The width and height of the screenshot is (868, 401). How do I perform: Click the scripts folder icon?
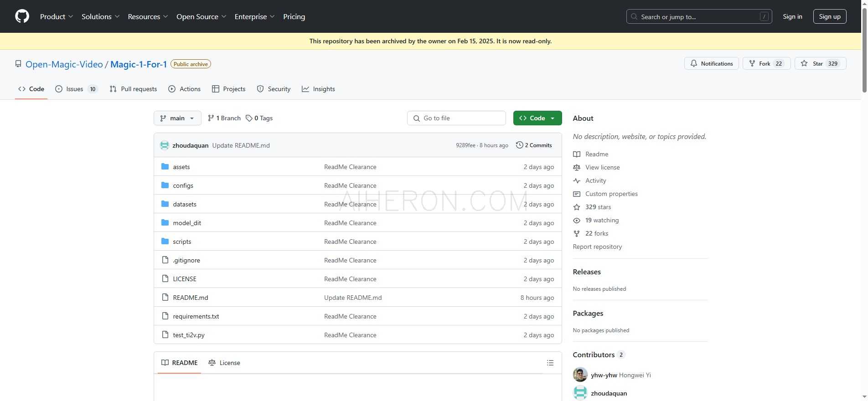click(x=165, y=242)
